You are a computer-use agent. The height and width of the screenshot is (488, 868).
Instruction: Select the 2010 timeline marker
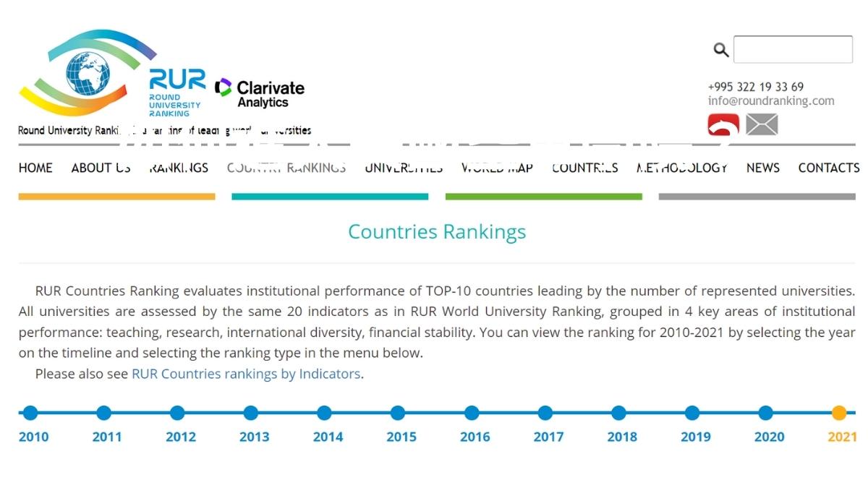coord(30,413)
